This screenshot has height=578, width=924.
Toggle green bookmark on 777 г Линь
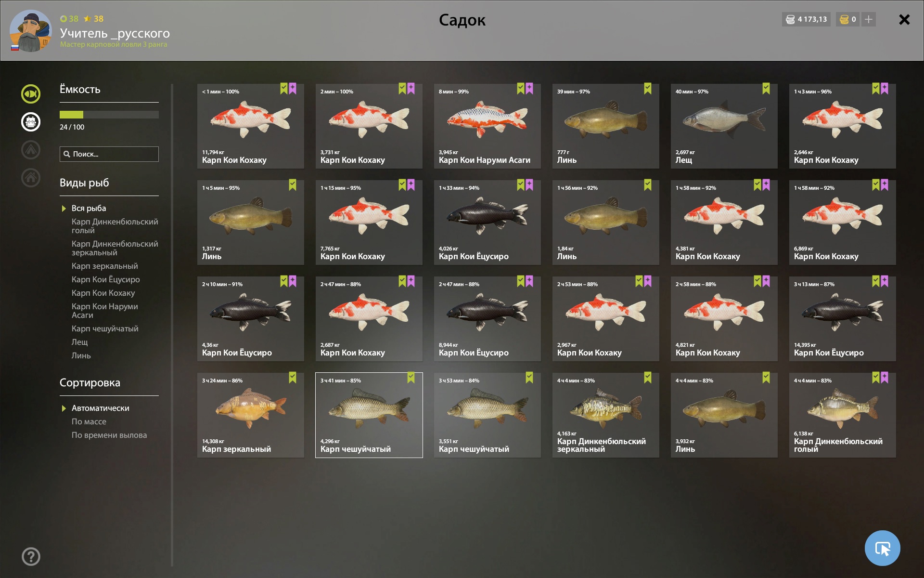point(648,89)
